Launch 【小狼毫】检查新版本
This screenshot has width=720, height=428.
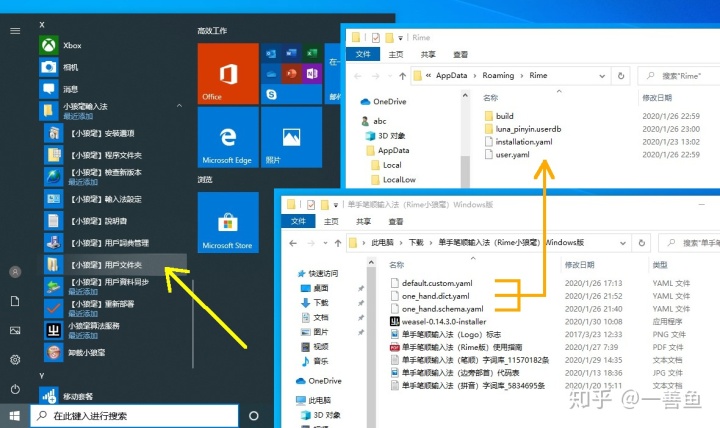click(115, 177)
